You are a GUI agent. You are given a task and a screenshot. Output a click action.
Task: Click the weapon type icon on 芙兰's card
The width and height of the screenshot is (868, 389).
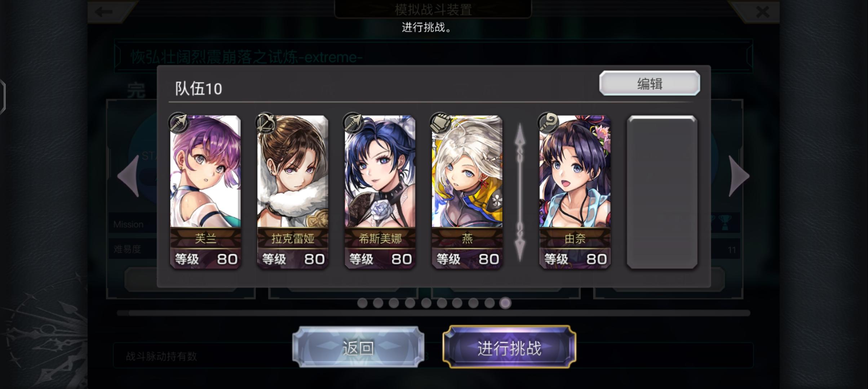178,122
